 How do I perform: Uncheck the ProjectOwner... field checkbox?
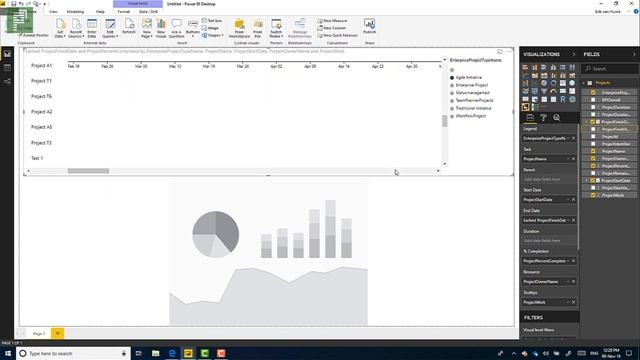593,158
